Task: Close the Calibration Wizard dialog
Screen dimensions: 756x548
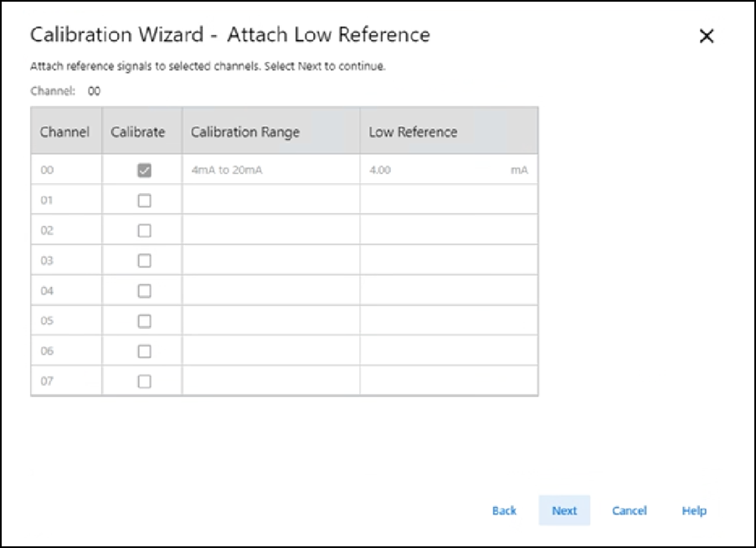Action: click(x=707, y=37)
